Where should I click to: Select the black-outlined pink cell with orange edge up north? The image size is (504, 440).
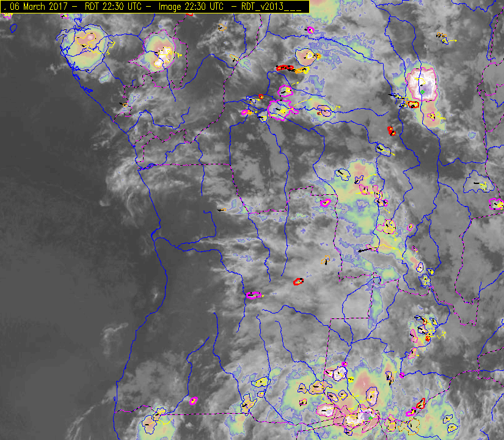coord(305,57)
